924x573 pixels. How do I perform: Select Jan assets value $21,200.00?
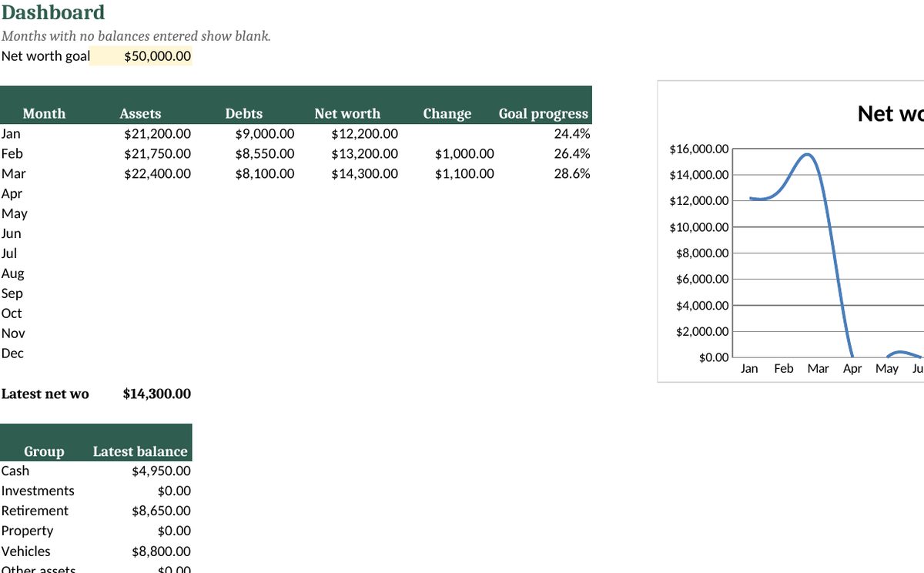[x=157, y=134]
